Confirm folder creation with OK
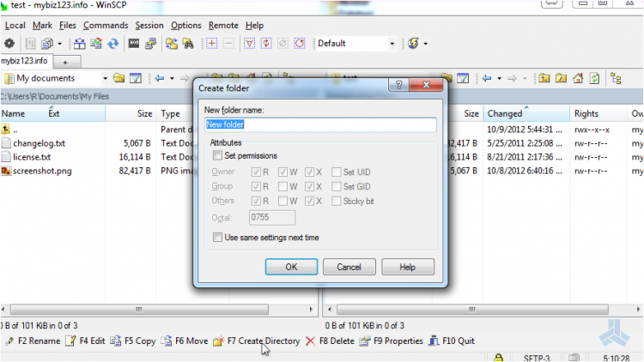This screenshot has width=644, height=362. (x=291, y=267)
